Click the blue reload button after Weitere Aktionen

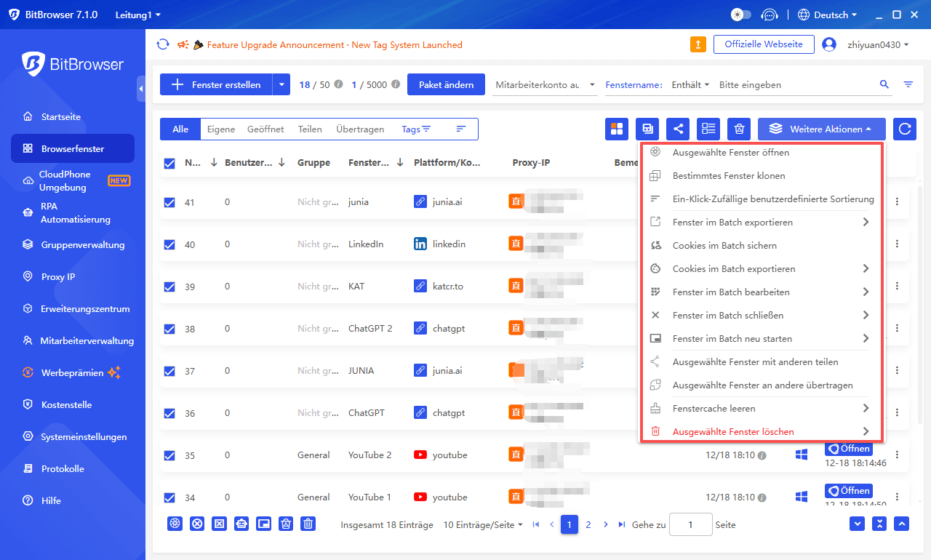tap(905, 129)
